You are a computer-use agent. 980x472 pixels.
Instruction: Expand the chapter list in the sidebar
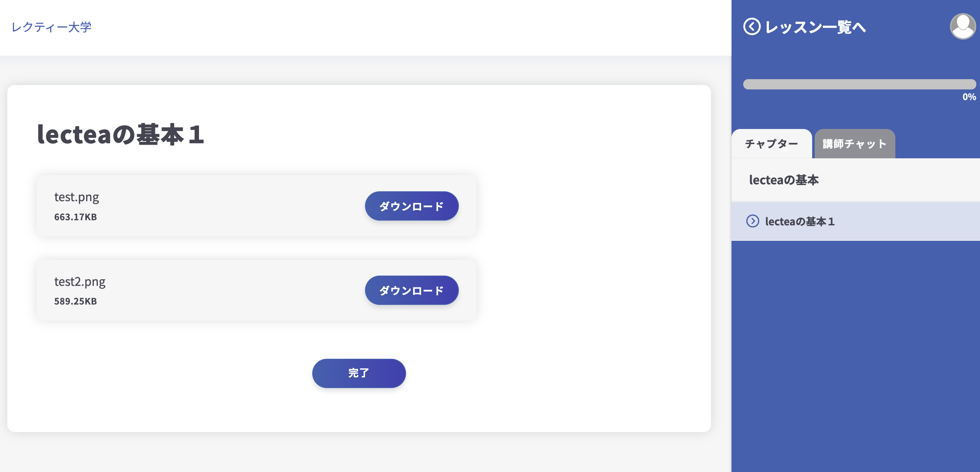[x=784, y=180]
